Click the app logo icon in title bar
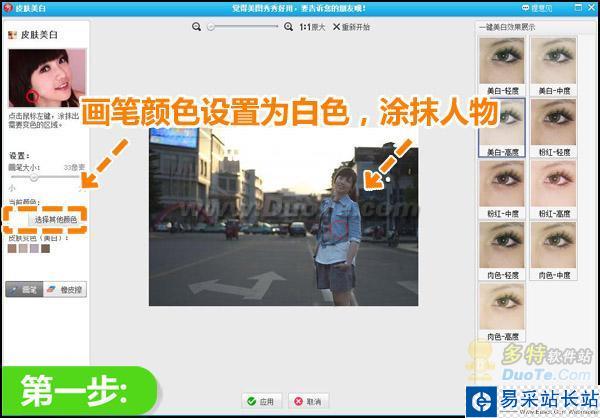The image size is (600, 418). pos(8,8)
